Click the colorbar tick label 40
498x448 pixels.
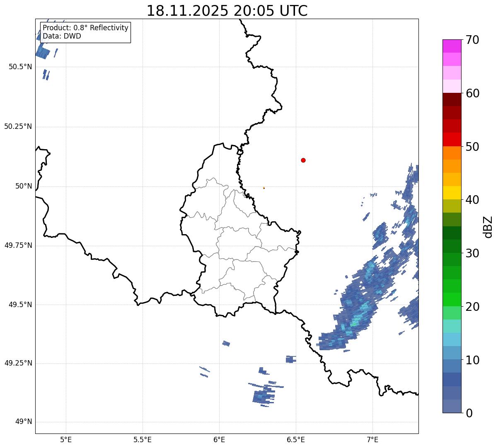[472, 200]
